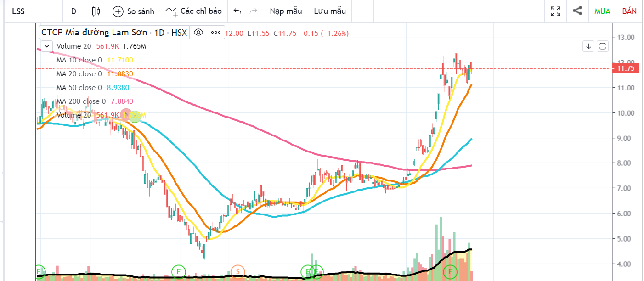The width and height of the screenshot is (644, 281).
Task: Open Lưu mẫu save template menu
Action: tap(330, 11)
